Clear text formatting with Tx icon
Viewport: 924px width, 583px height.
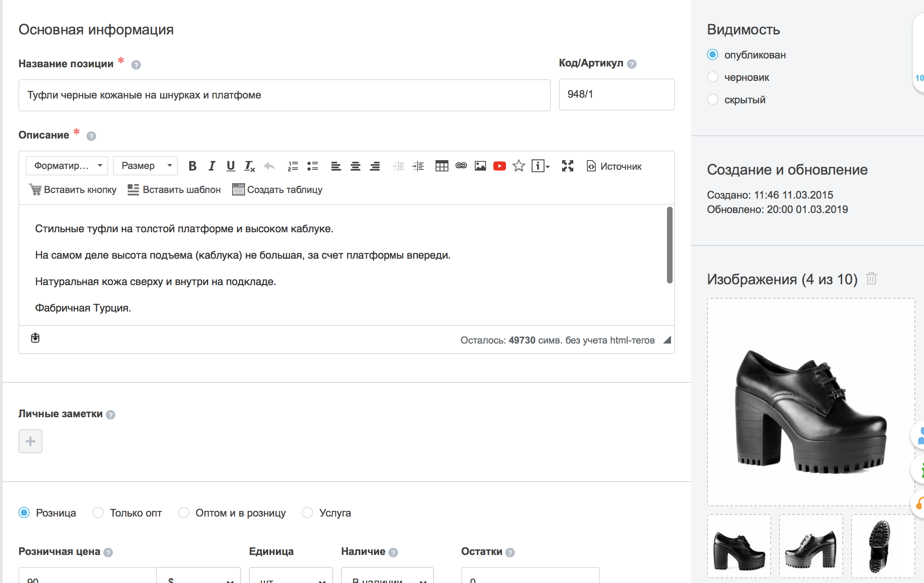(250, 166)
